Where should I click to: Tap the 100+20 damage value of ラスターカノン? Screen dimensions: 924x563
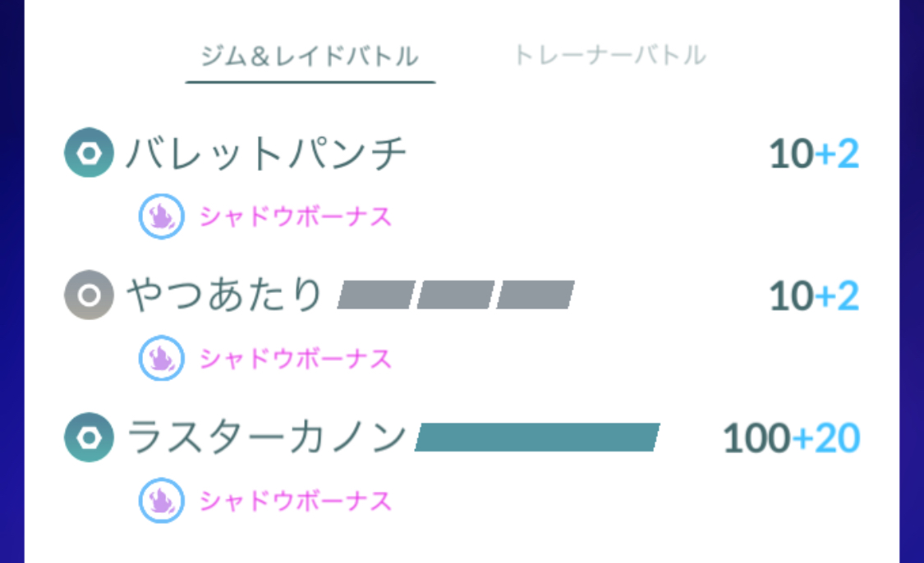[x=792, y=438]
